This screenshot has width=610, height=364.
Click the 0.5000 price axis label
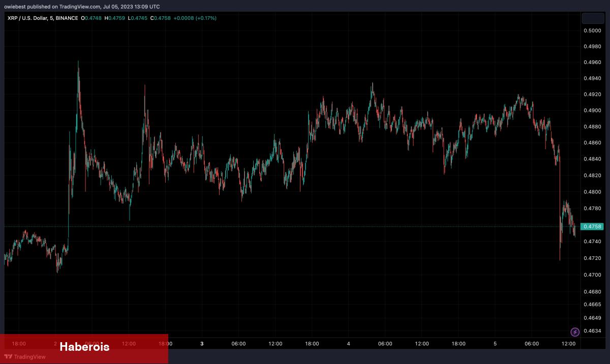(592, 30)
